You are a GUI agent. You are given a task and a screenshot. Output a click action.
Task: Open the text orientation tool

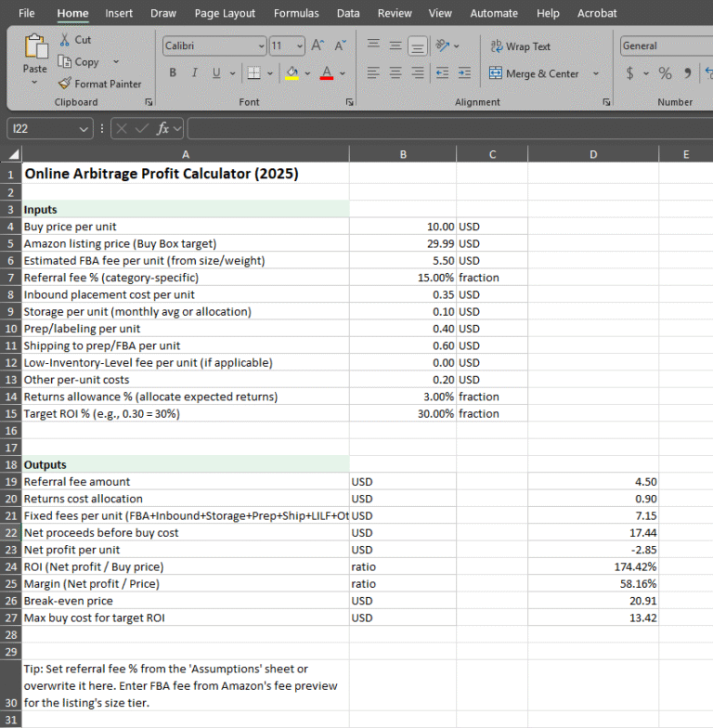(443, 45)
